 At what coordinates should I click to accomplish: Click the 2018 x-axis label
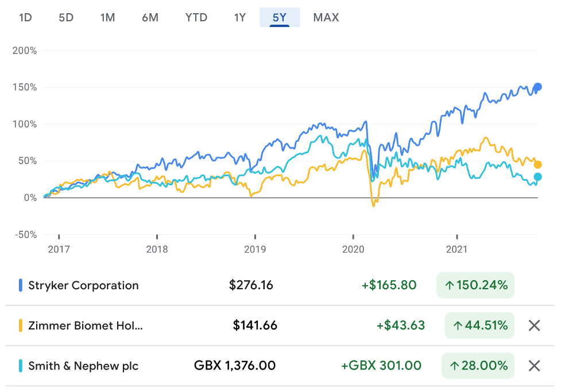coord(157,249)
